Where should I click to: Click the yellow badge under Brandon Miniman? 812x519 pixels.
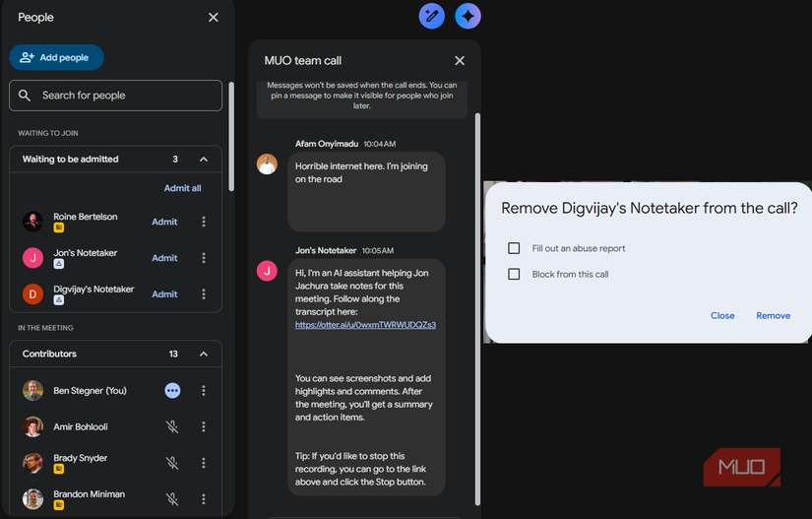(x=59, y=505)
